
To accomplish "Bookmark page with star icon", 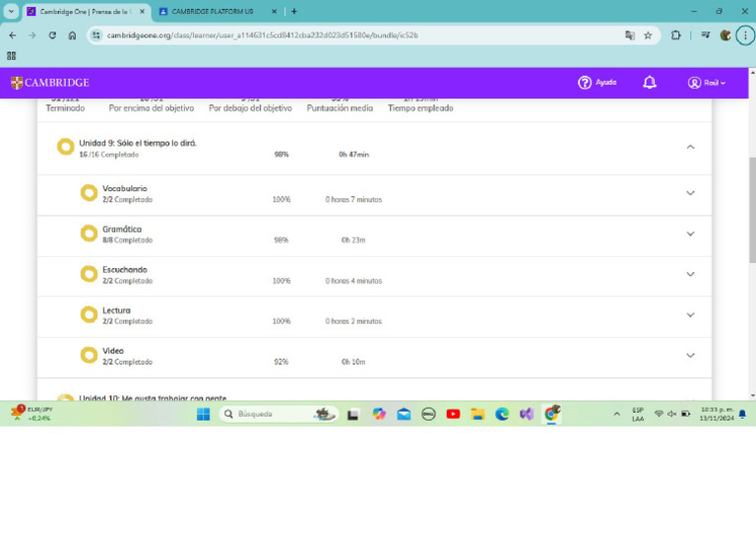I will point(648,35).
